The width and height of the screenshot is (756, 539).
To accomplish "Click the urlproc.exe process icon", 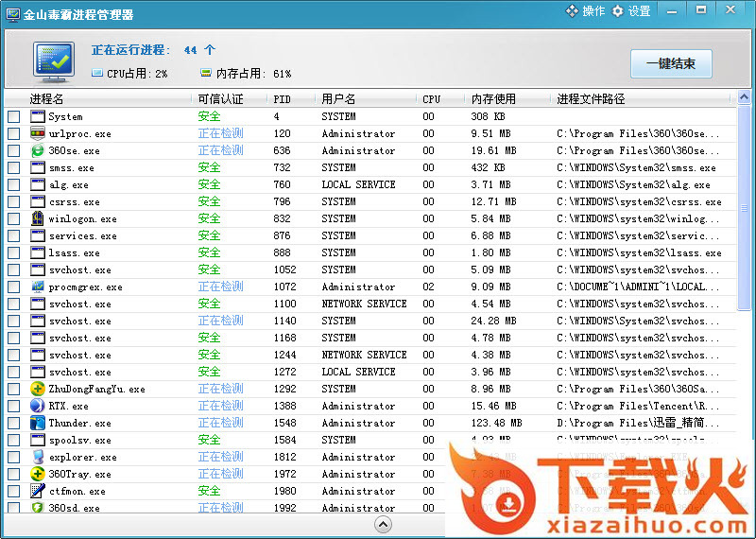I will click(37, 133).
